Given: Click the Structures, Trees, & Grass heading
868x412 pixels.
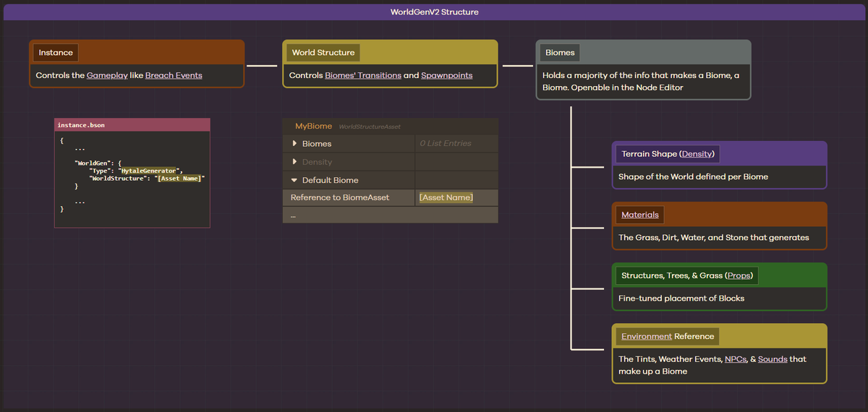Looking at the screenshot, I should pyautogui.click(x=687, y=275).
